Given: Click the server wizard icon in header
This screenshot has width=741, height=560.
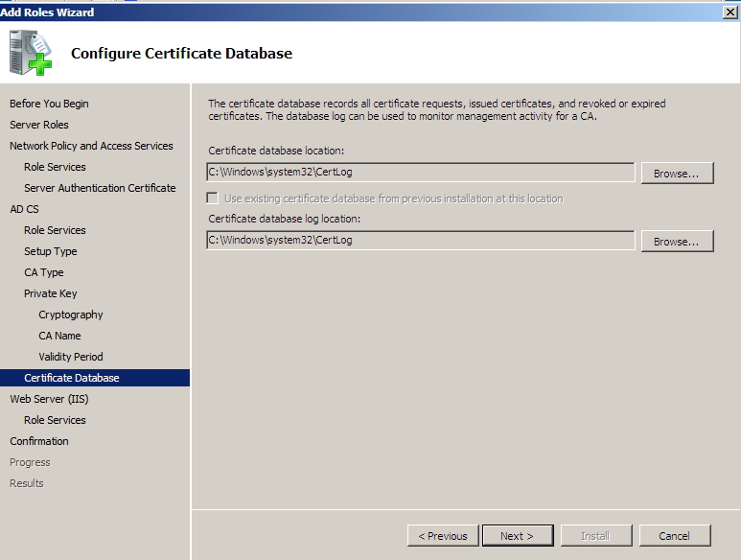Looking at the screenshot, I should [x=31, y=53].
